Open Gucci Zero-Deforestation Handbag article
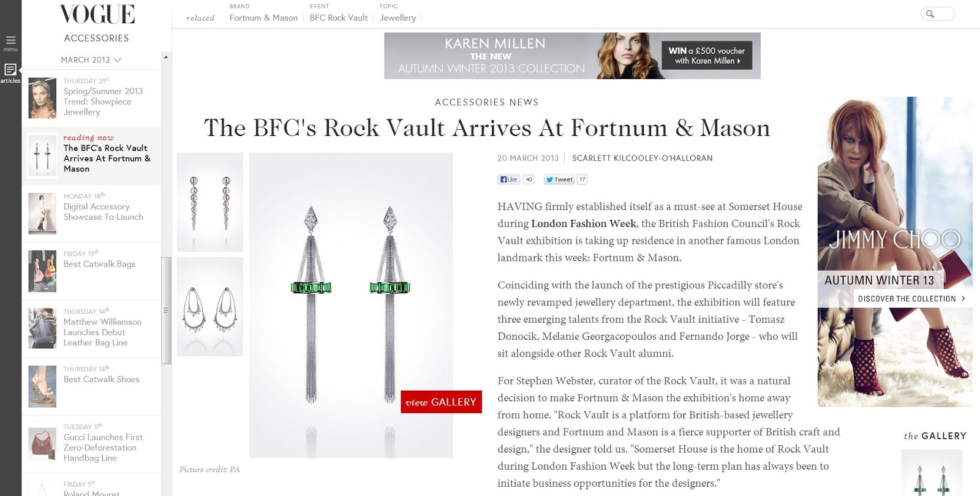This screenshot has width=980, height=496. 103,448
